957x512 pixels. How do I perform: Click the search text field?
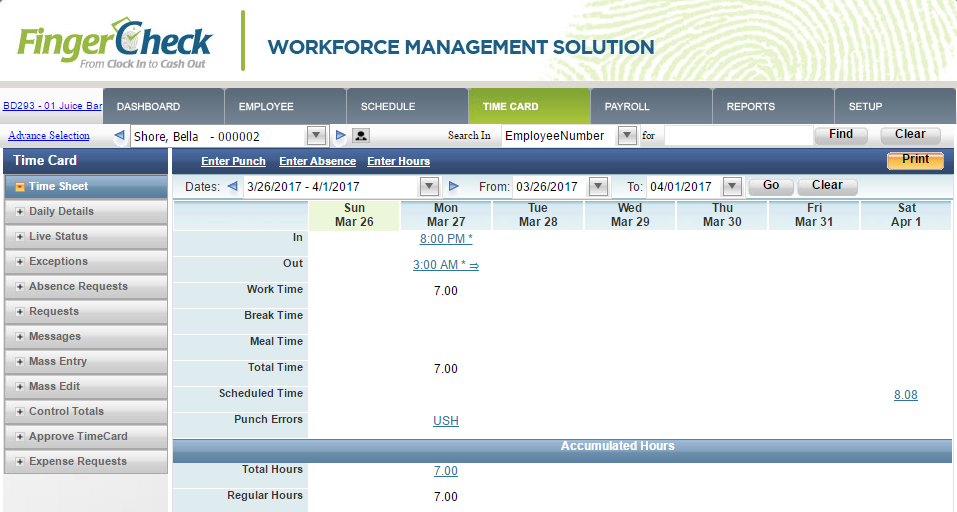click(739, 135)
